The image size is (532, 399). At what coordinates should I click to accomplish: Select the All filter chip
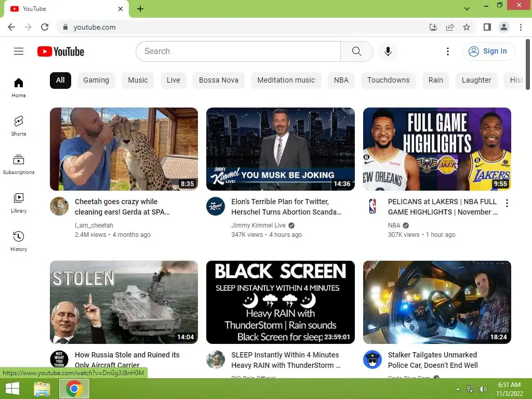pos(60,81)
